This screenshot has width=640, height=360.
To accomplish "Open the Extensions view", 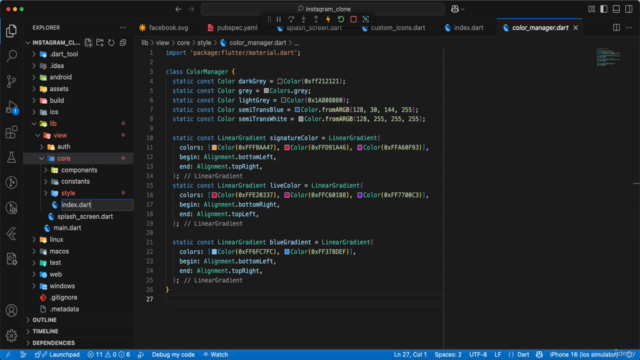I will pos(11,132).
